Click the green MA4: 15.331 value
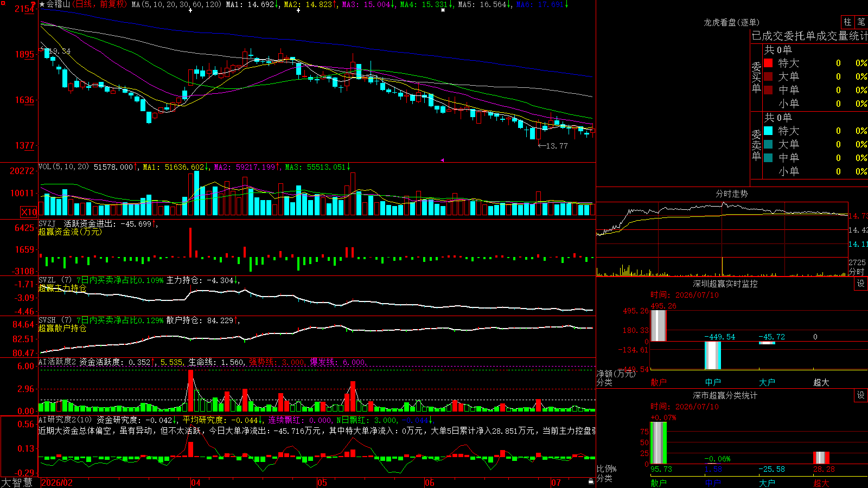This screenshot has width=868, height=488. pyautogui.click(x=426, y=4)
